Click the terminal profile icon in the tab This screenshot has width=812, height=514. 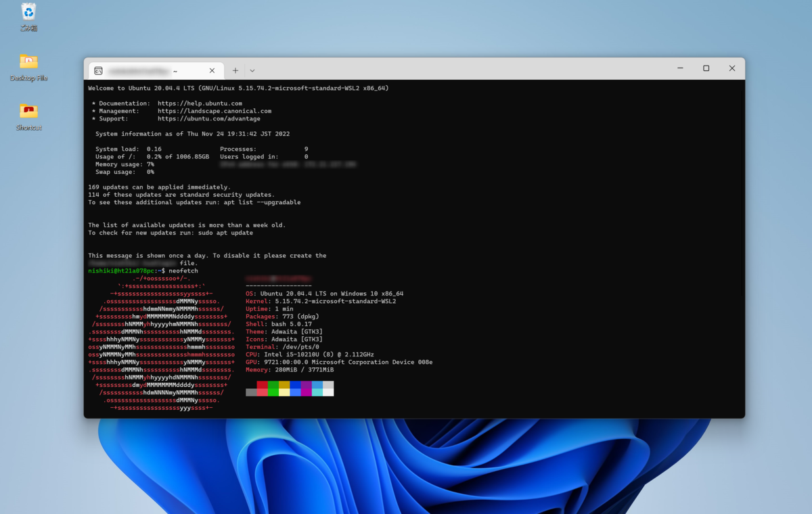[98, 70]
